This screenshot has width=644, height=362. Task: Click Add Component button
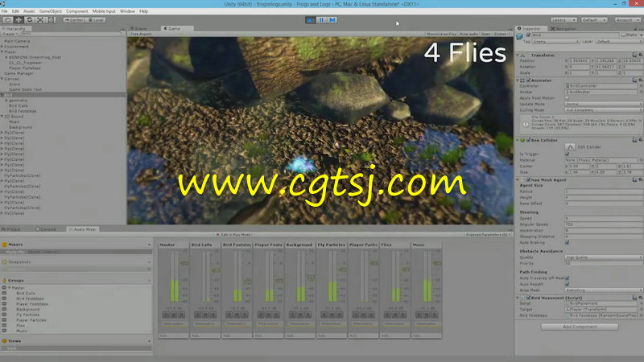pyautogui.click(x=580, y=327)
